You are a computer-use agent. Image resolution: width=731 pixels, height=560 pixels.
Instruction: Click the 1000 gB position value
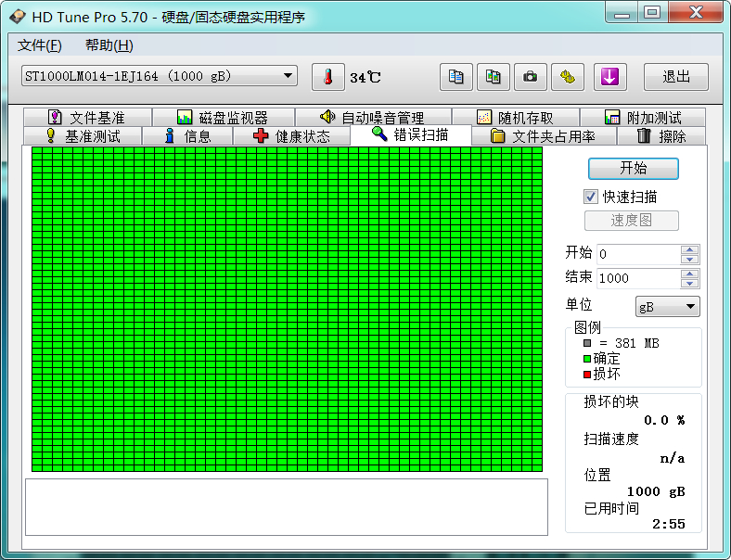click(x=656, y=491)
